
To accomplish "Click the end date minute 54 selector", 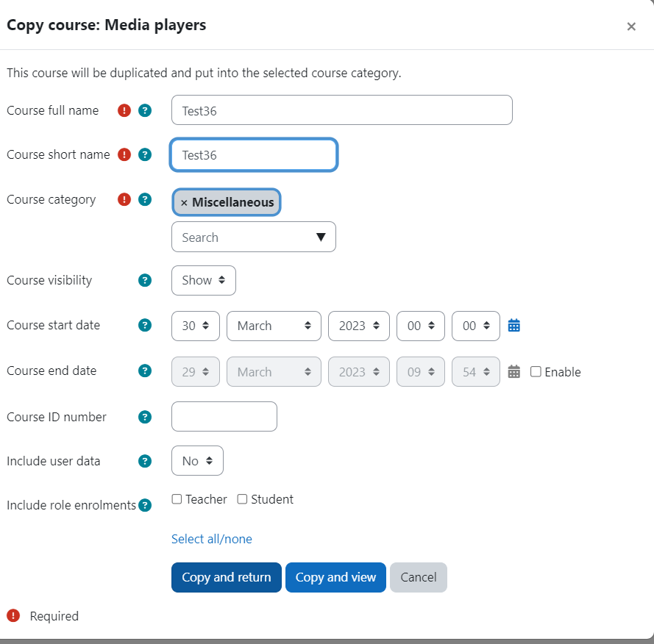I will 475,371.
